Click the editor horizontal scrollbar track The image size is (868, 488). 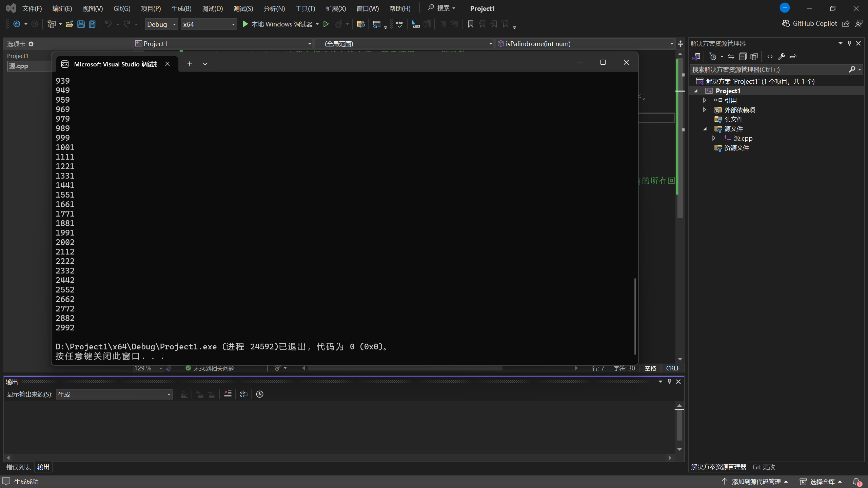point(539,368)
